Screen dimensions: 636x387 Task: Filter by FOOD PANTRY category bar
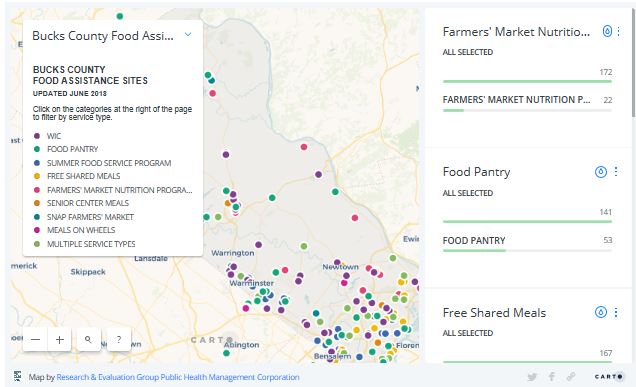pyautogui.click(x=527, y=245)
